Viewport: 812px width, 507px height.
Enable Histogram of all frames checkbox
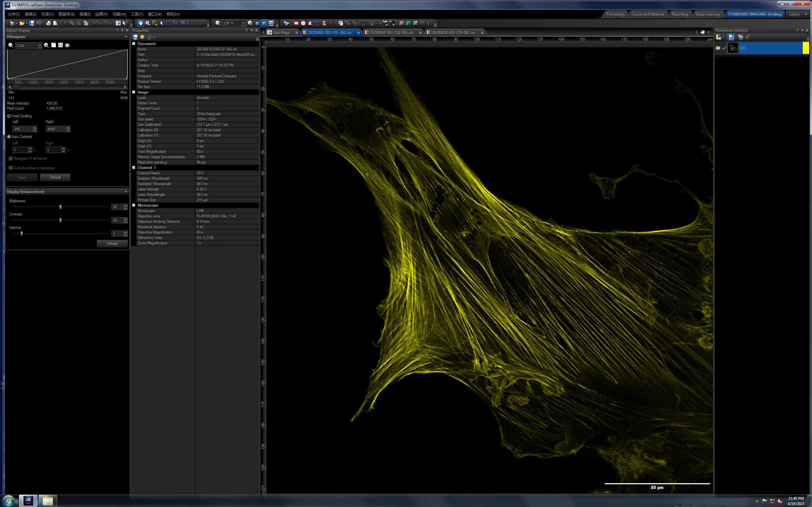click(x=11, y=159)
